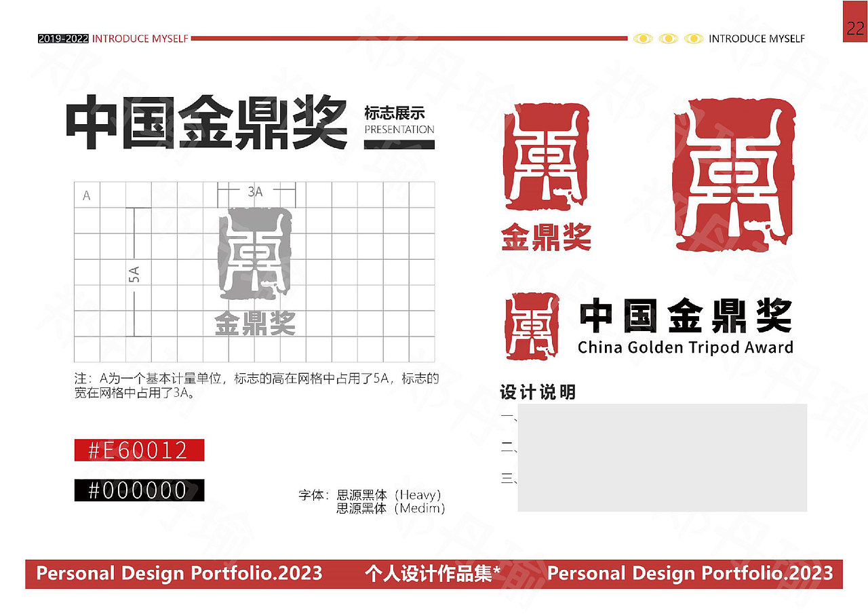This screenshot has width=868, height=614.
Task: Click the red 金鼎奖 text under seal
Action: point(547,237)
